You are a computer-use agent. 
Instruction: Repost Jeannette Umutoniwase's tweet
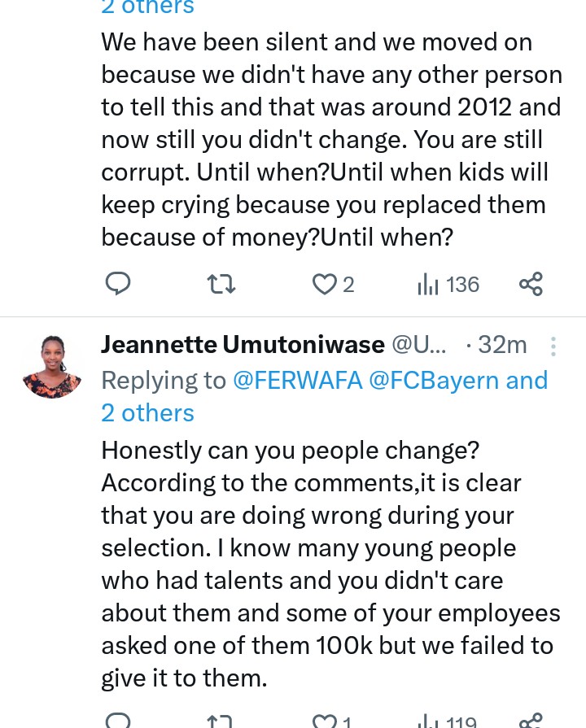(221, 721)
